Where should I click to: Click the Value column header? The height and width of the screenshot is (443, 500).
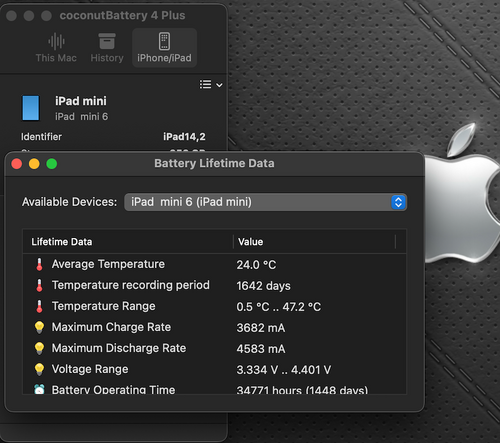314,242
